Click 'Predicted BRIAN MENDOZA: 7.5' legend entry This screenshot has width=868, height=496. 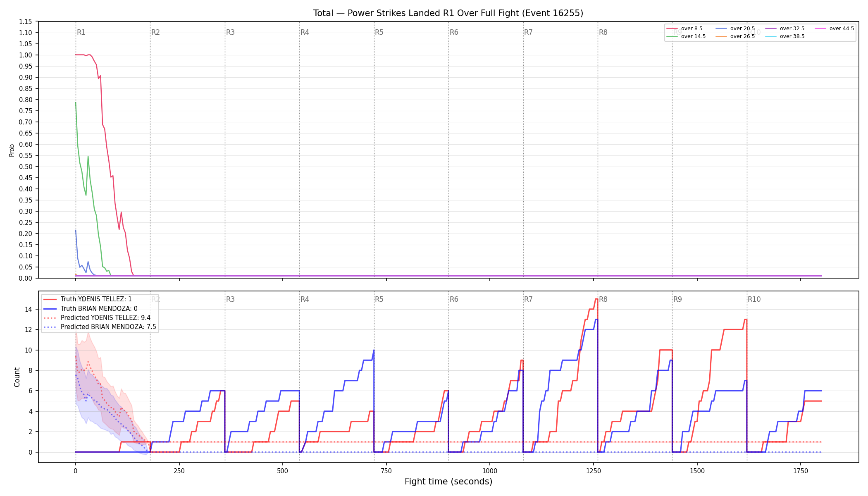[x=108, y=327]
